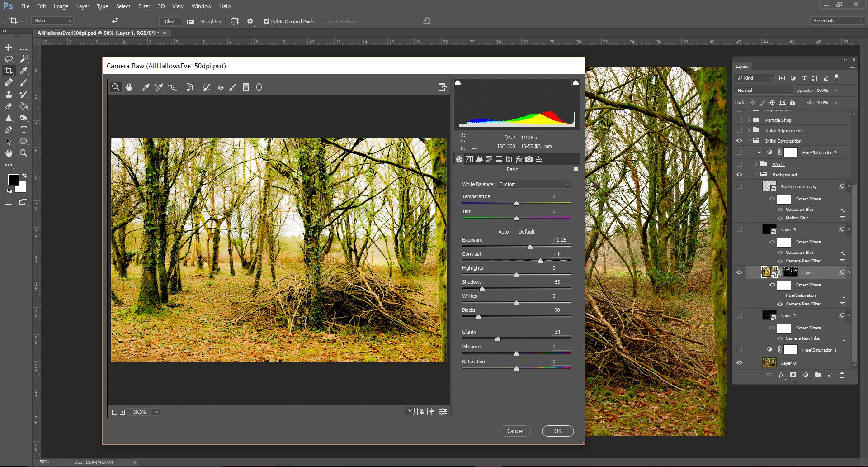Select the White Balance eyedropper in Camera Raw
This screenshot has width=868, height=467.
point(146,87)
